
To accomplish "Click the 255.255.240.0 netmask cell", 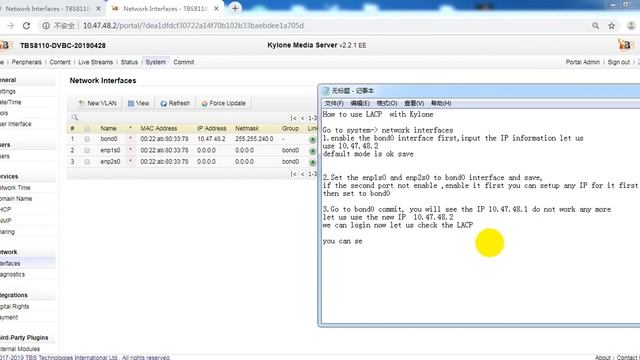I will [x=254, y=139].
